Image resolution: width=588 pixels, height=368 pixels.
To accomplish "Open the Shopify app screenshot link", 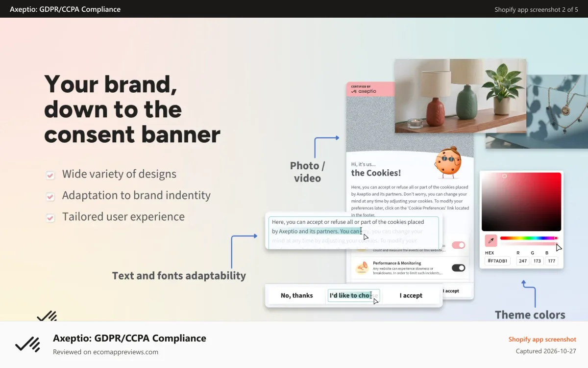I will [x=542, y=339].
